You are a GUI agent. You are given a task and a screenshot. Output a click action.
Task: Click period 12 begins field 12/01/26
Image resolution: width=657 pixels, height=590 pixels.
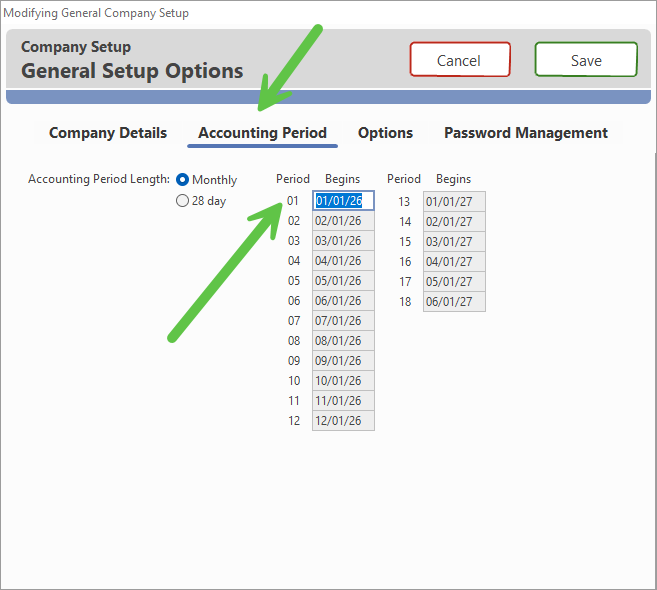343,421
